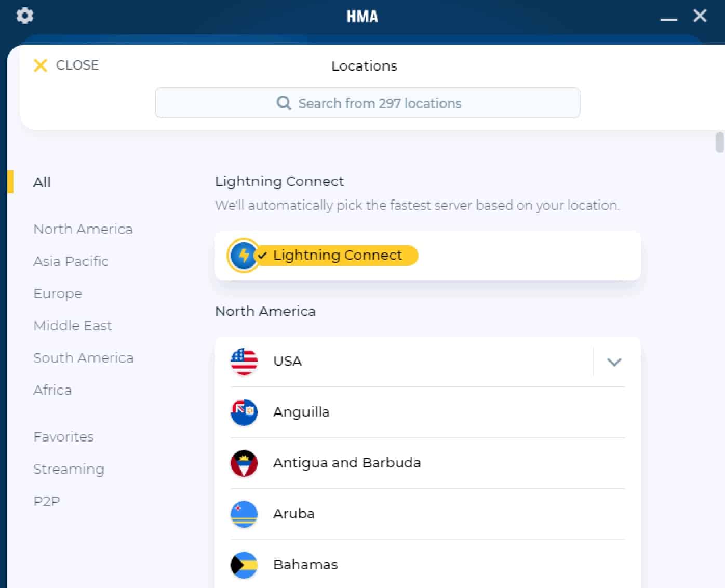
Task: Click the Bahamas flag icon
Action: coord(244,565)
